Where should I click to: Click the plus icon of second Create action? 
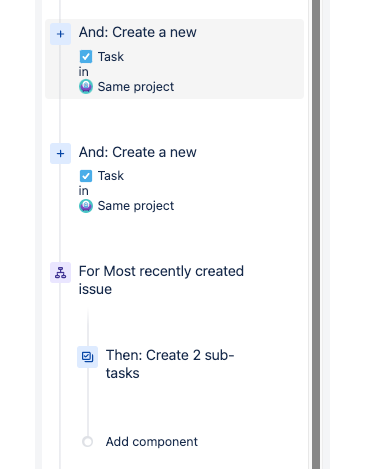60,153
